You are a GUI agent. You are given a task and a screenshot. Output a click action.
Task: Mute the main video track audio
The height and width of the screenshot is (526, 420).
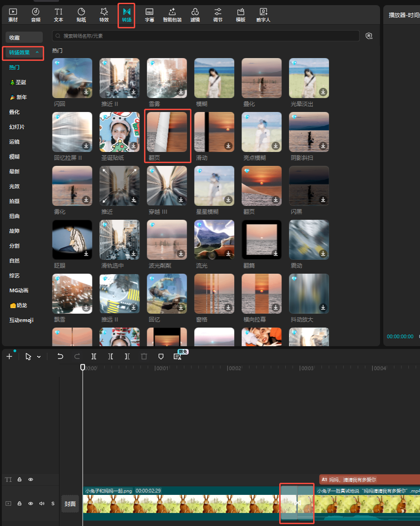coord(42,503)
